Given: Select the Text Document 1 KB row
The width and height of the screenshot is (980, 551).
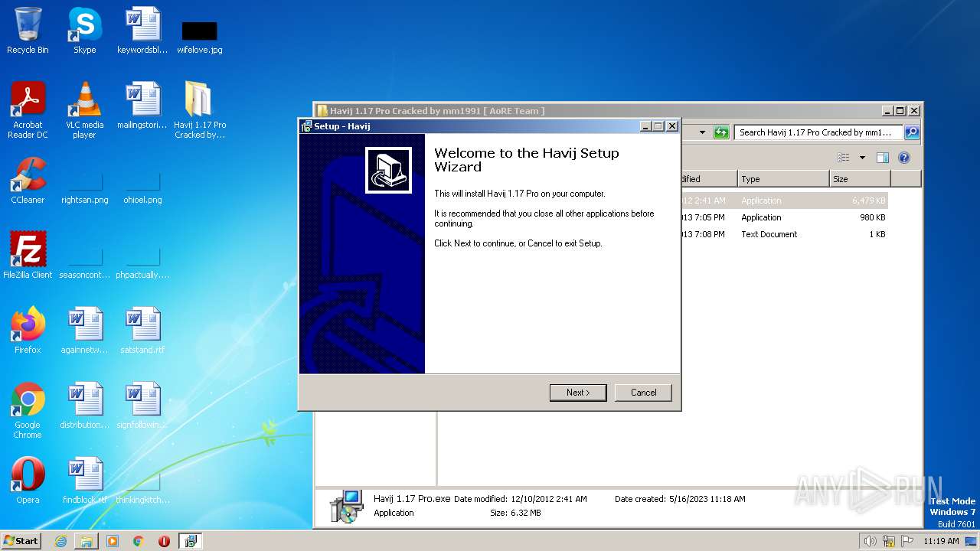Looking at the screenshot, I should (784, 234).
